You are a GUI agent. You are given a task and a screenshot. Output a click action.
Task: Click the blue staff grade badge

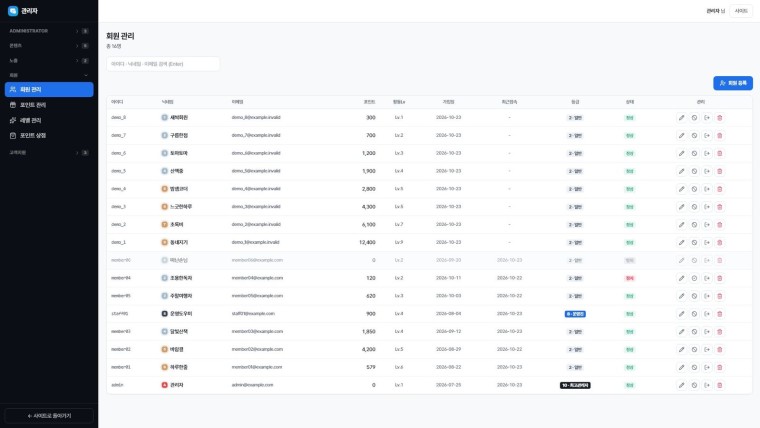point(575,314)
